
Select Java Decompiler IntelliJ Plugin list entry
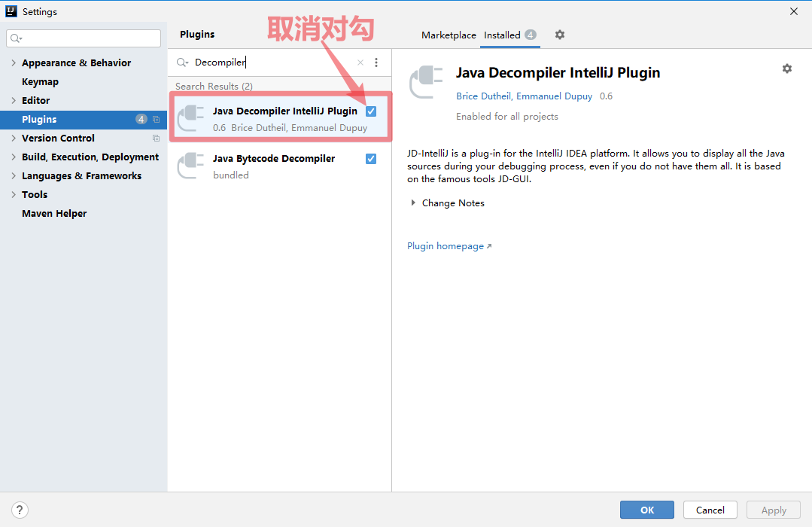pos(280,118)
